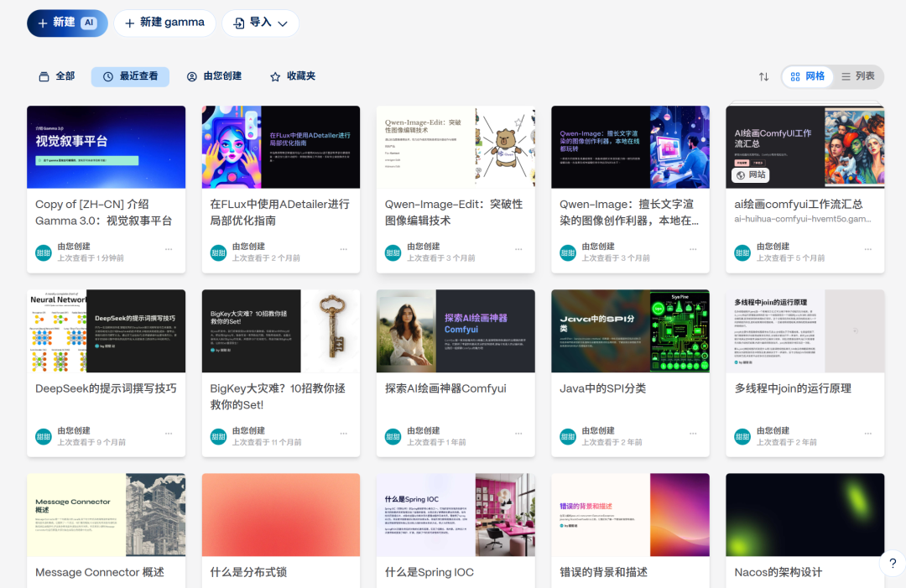Click the sort order arrows icon
The image size is (906, 588).
pyautogui.click(x=764, y=77)
